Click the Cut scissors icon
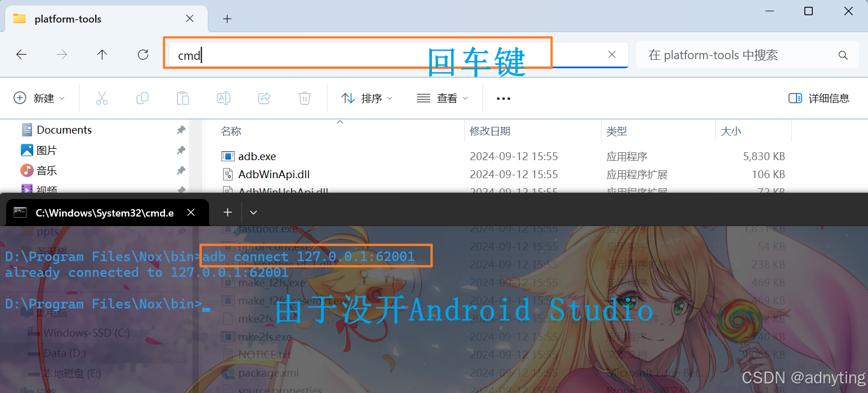Viewport: 868px width, 393px height. pyautogui.click(x=101, y=98)
